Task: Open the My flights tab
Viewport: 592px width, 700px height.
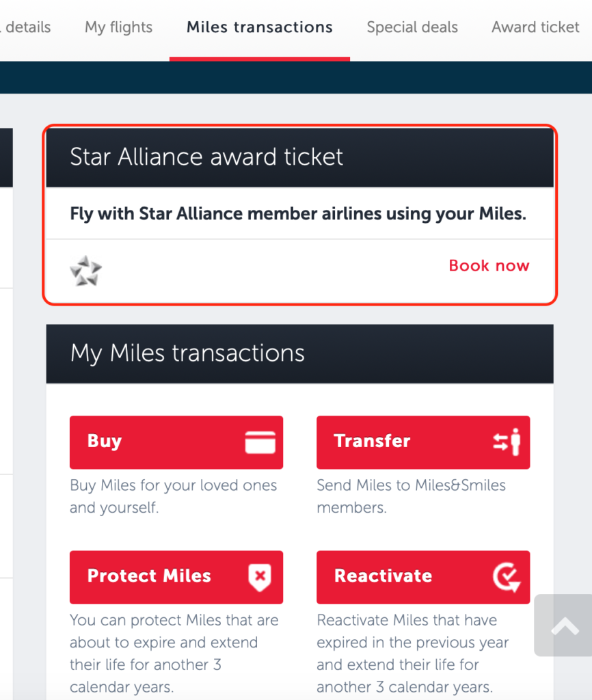Action: pyautogui.click(x=119, y=27)
